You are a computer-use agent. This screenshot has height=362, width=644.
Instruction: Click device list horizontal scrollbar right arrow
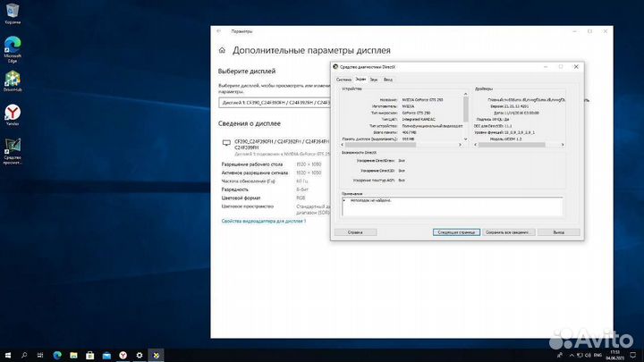[x=460, y=145]
